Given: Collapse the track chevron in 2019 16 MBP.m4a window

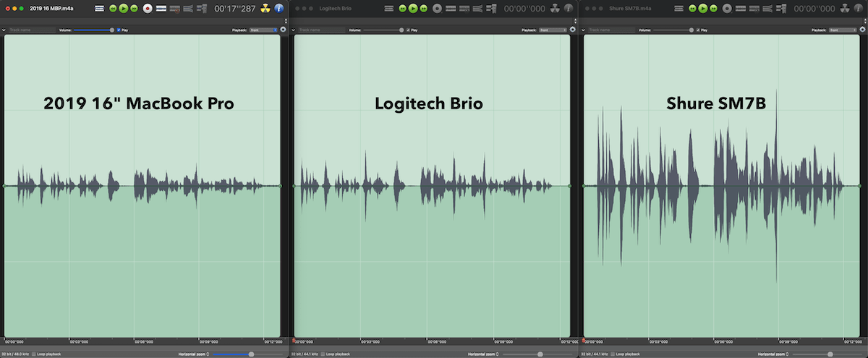Looking at the screenshot, I should tap(4, 30).
